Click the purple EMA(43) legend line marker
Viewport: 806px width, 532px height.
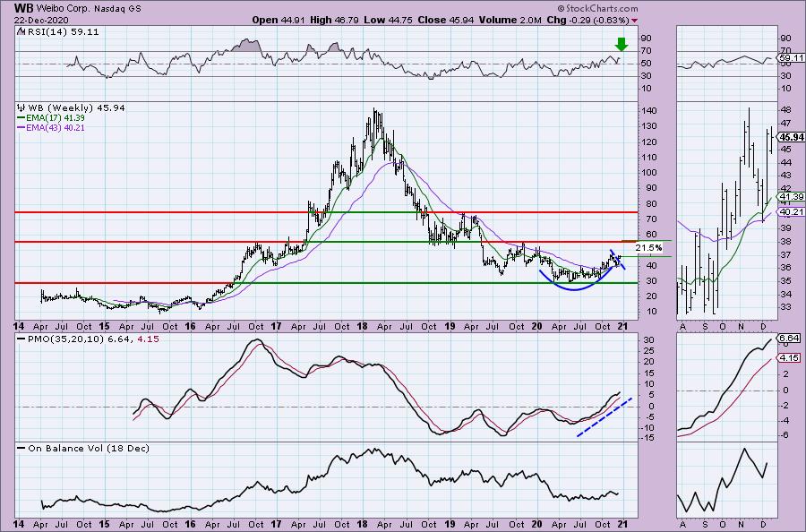(x=21, y=127)
